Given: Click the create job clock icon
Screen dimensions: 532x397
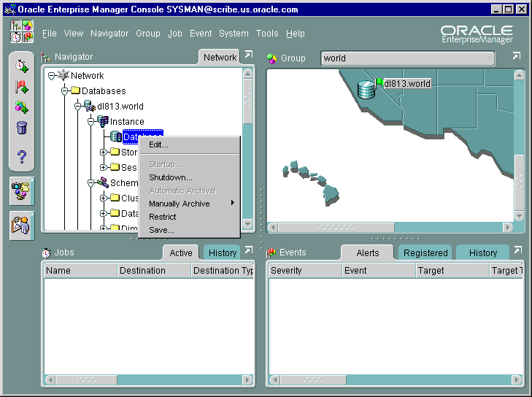Looking at the screenshot, I should click(22, 66).
